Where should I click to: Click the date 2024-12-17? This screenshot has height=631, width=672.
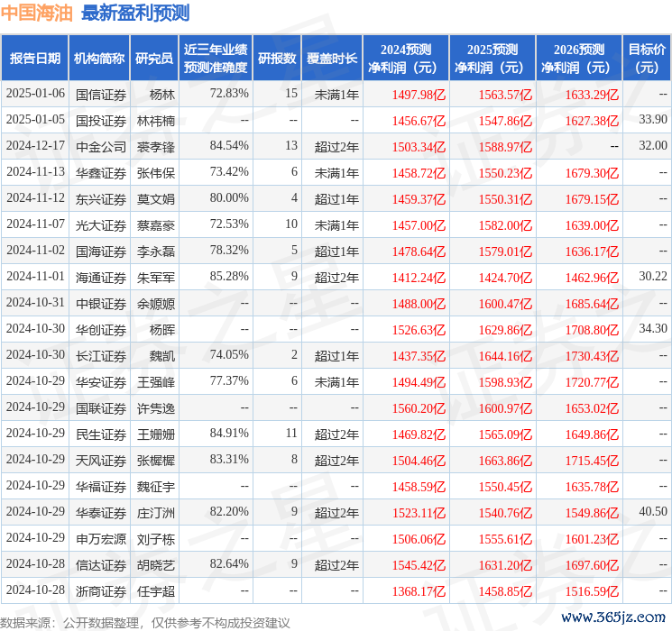pos(35,145)
